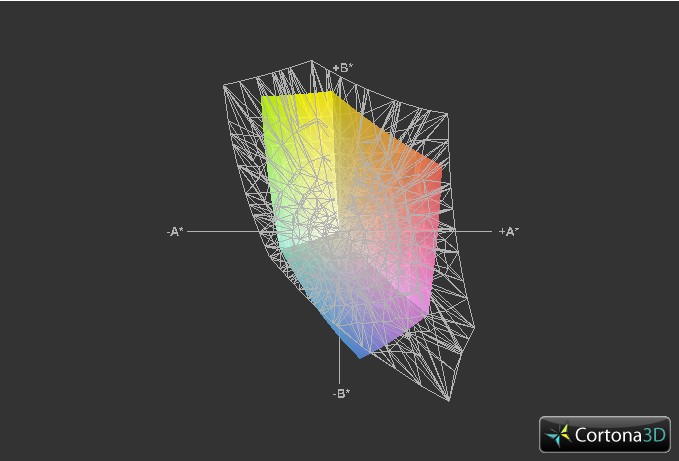Select the -A* axis label

pyautogui.click(x=175, y=232)
